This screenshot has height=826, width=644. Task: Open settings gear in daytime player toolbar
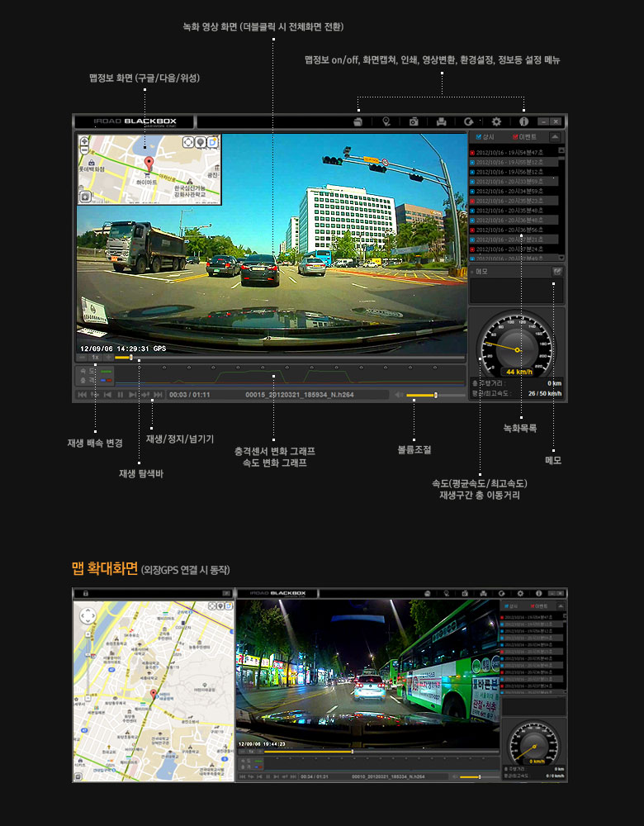point(496,121)
